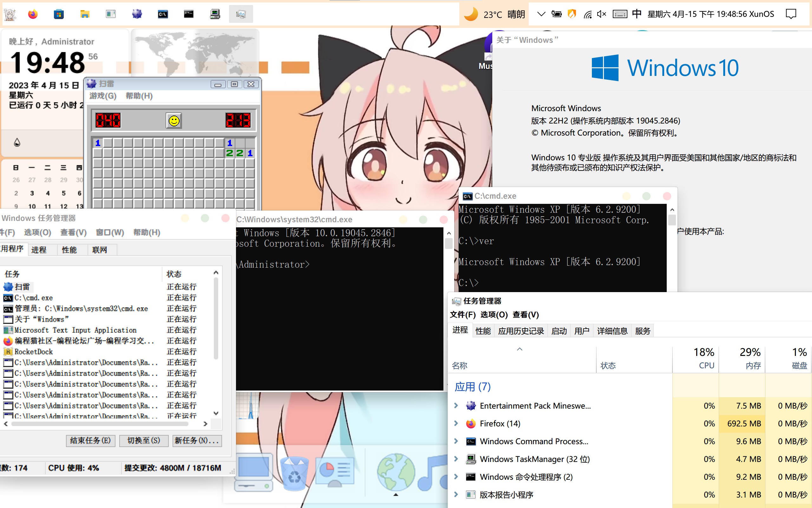The image size is (812, 508).
Task: Open the blue C:\ cmd taskbar icon
Action: tap(163, 14)
